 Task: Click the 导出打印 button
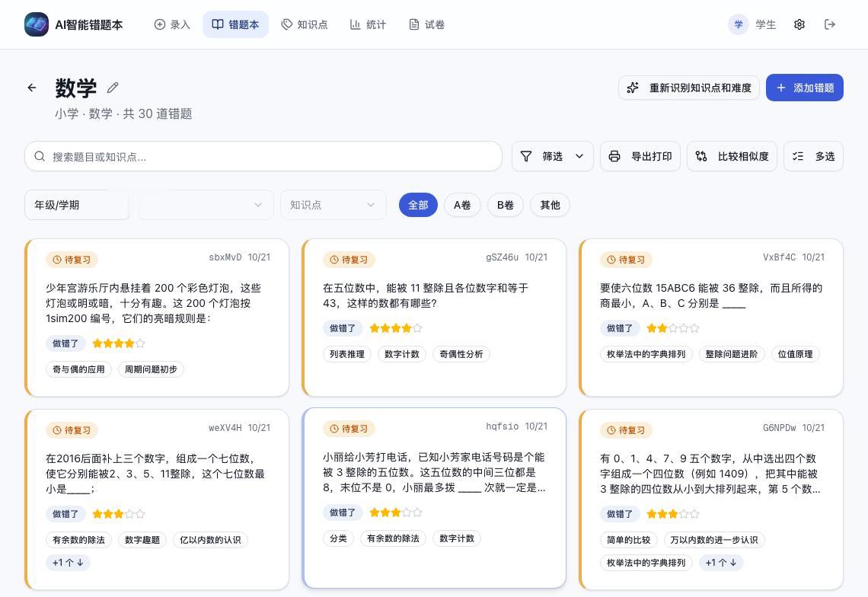coord(640,156)
